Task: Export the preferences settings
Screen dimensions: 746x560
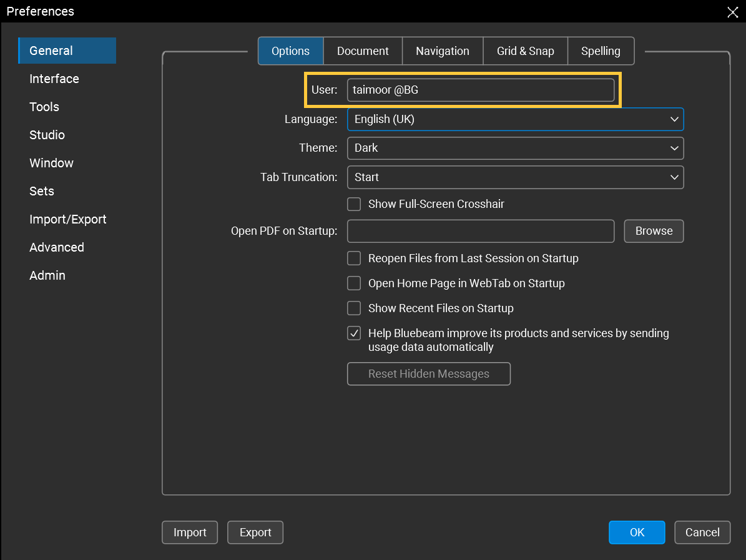Action: (255, 532)
